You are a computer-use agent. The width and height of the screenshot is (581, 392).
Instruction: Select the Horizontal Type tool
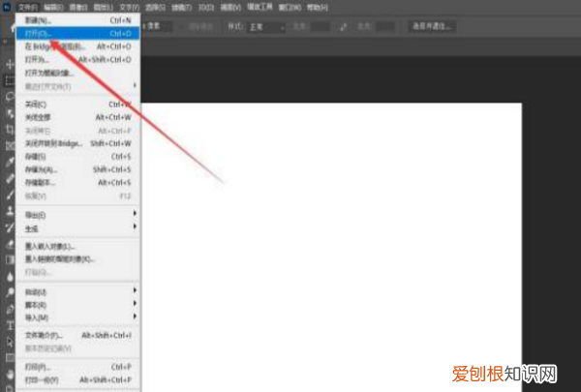[x=10, y=325]
